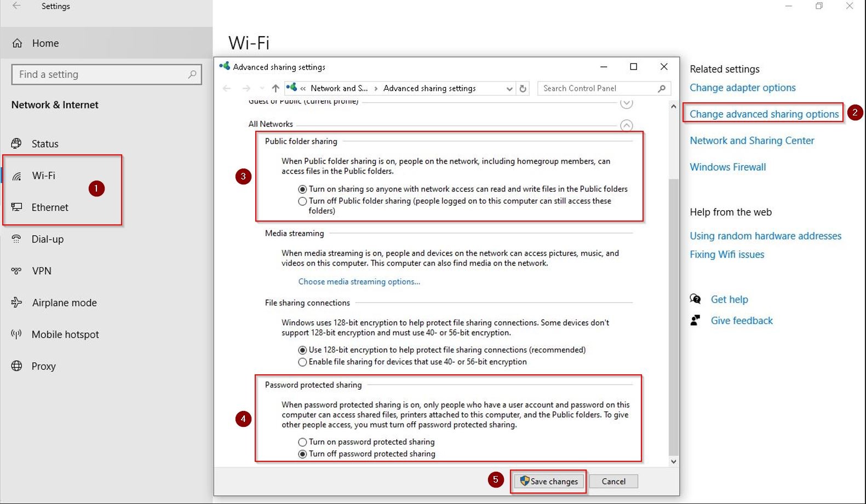Go to the Status settings page
This screenshot has width=866, height=504.
pos(45,144)
